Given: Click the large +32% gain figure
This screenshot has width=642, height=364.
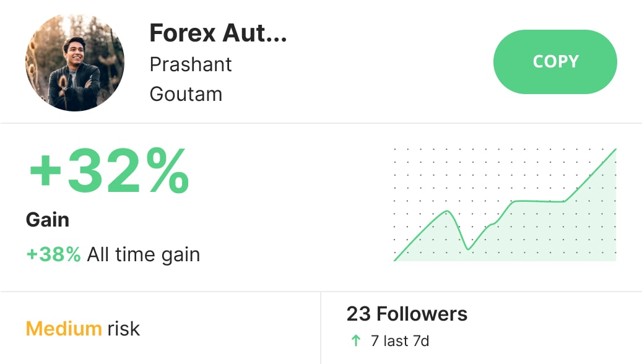Looking at the screenshot, I should coord(108,171).
